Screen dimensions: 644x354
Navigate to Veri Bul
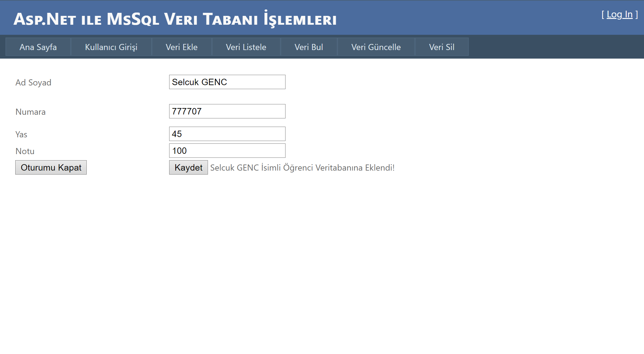point(308,47)
